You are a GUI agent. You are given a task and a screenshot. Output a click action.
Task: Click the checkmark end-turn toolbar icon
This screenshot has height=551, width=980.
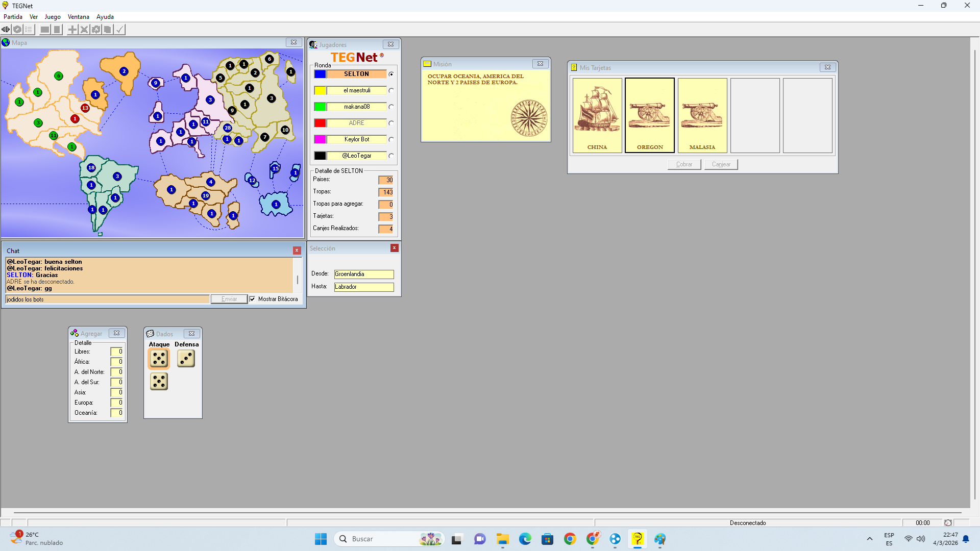[119, 30]
